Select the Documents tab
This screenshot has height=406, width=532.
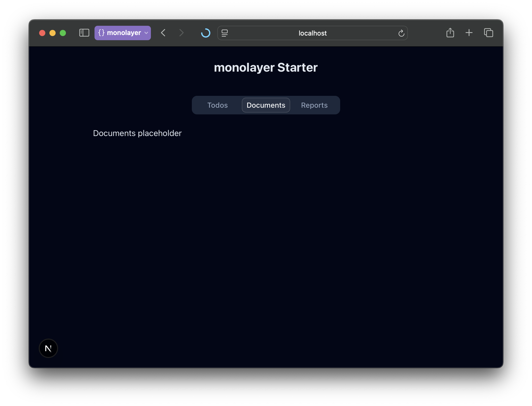265,105
